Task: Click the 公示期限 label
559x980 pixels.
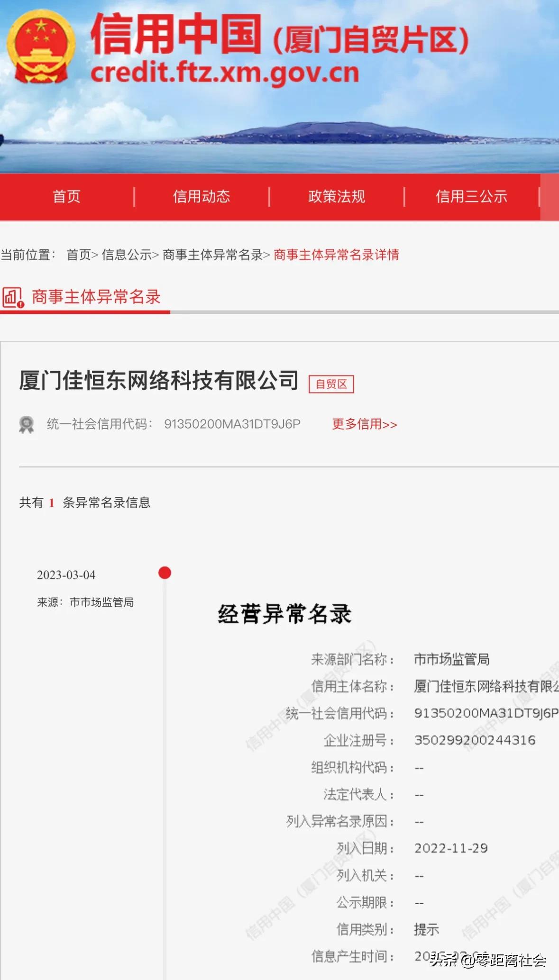Action: point(366,902)
